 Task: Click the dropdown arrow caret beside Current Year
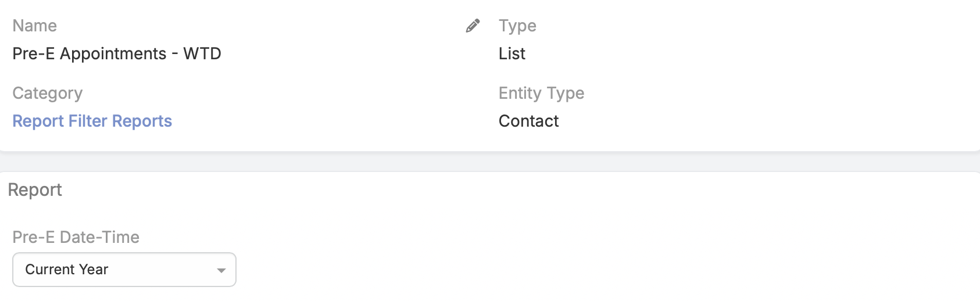221,270
